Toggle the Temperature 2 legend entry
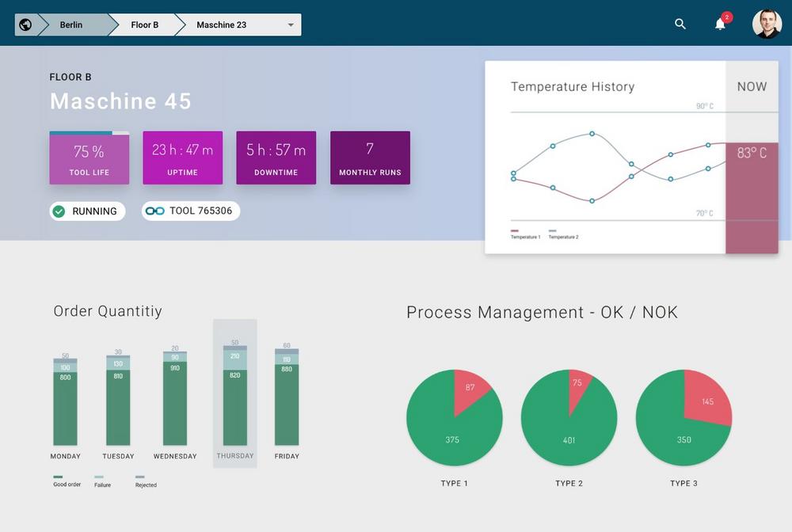This screenshot has height=532, width=792. [x=562, y=236]
